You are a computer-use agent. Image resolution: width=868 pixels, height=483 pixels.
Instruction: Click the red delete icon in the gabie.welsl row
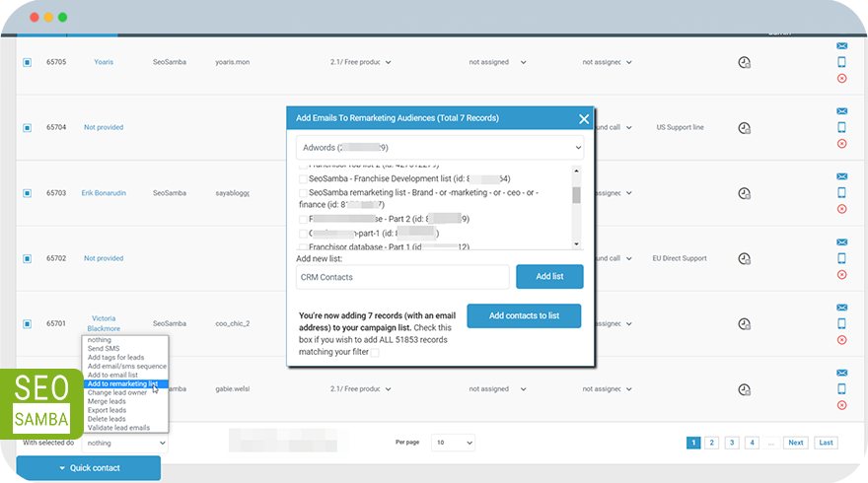click(841, 405)
